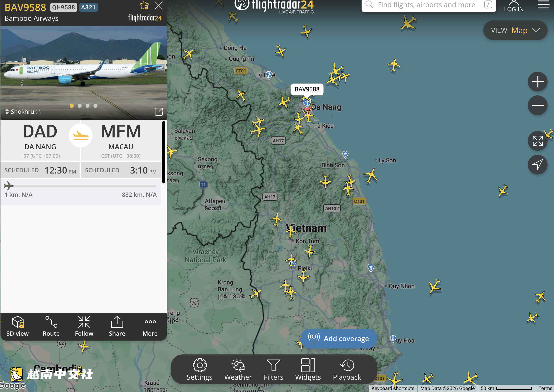The width and height of the screenshot is (554, 392).
Task: Open the More options menu
Action: click(x=150, y=326)
